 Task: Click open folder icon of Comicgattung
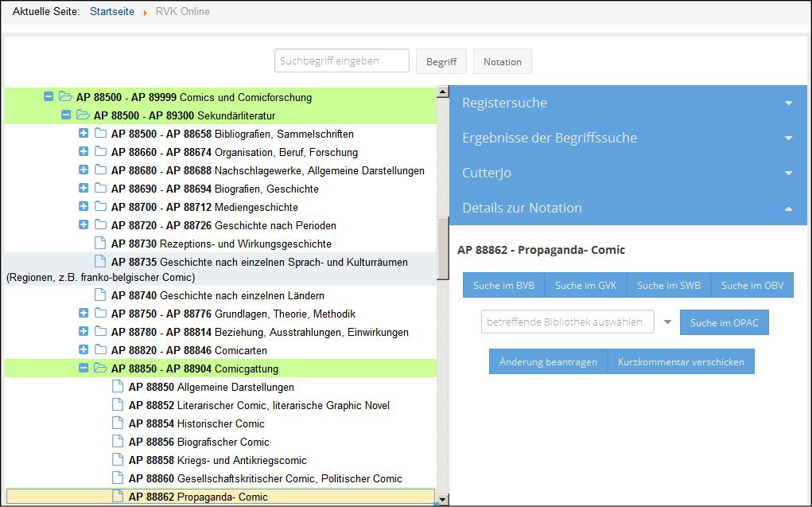(100, 368)
